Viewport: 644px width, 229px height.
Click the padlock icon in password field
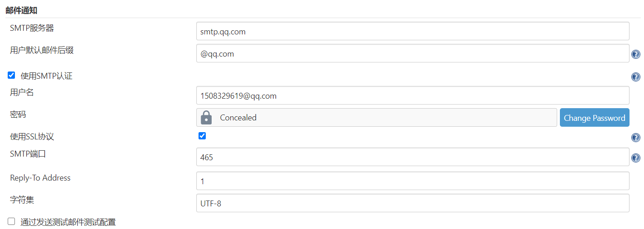[x=206, y=118]
